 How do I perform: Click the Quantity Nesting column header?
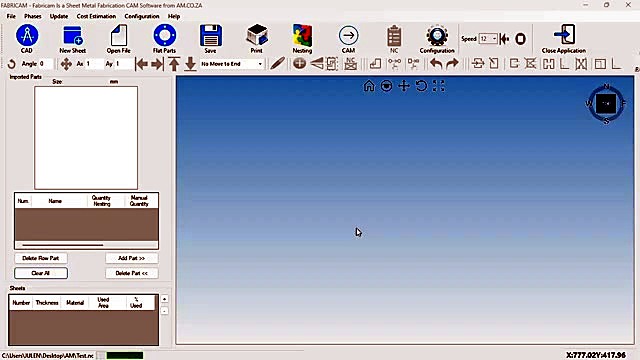[x=101, y=201]
